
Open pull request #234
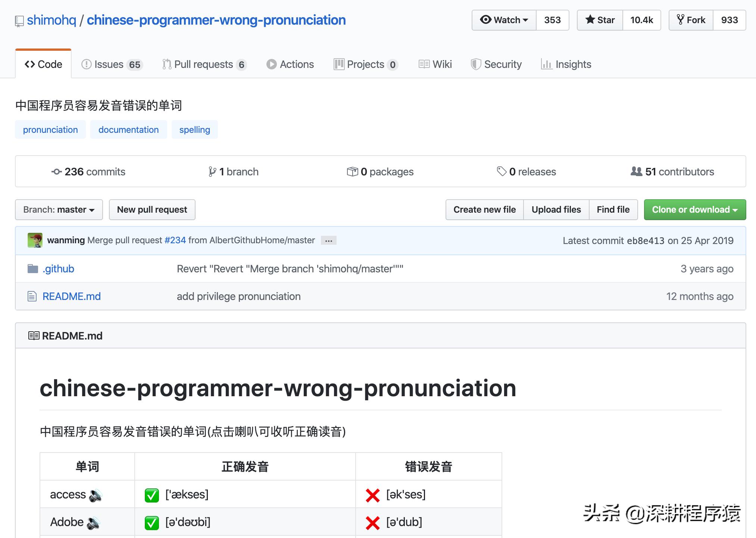click(x=175, y=240)
